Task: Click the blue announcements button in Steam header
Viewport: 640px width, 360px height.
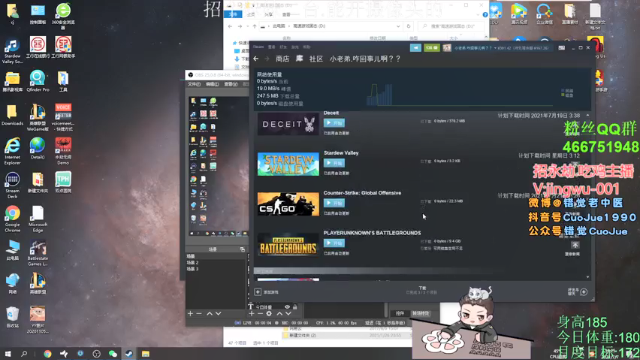Action: coord(416,48)
